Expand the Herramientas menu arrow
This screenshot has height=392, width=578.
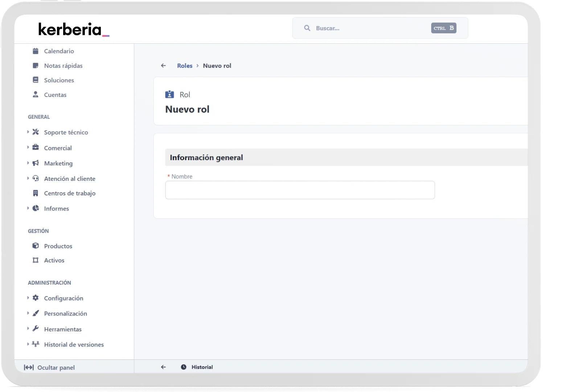click(28, 329)
